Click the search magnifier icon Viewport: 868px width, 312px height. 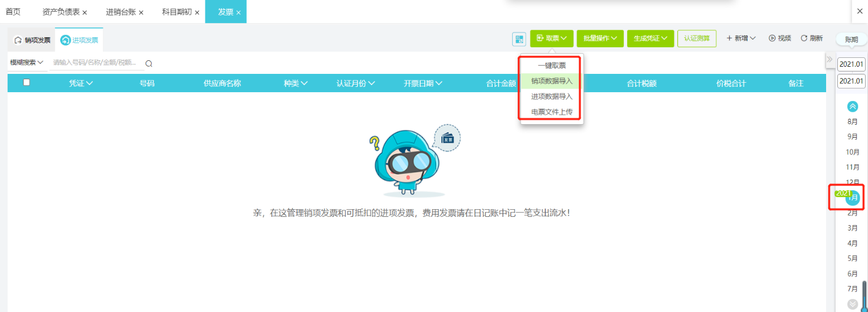[x=149, y=63]
